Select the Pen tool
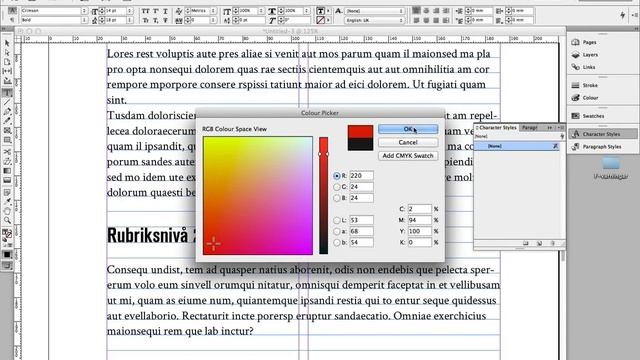The width and height of the screenshot is (640, 360). coord(7,111)
